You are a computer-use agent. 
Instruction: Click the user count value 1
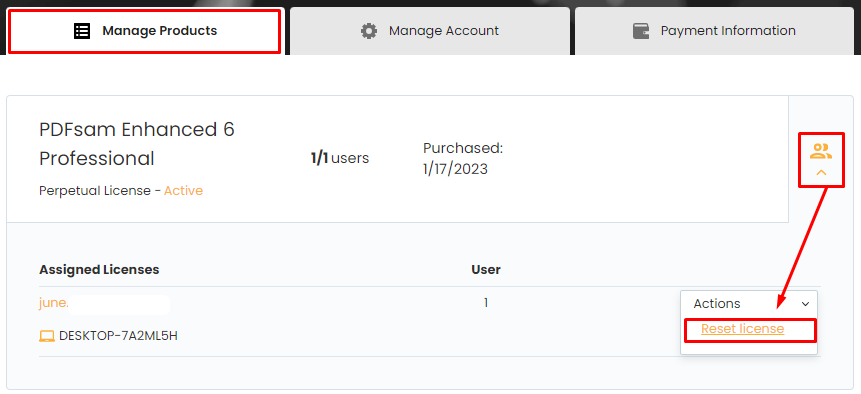coord(486,302)
